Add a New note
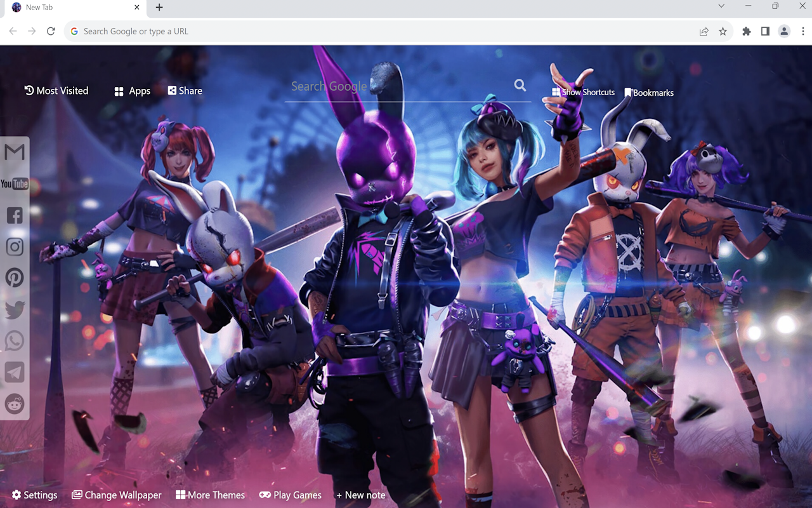The width and height of the screenshot is (812, 508). tap(361, 495)
